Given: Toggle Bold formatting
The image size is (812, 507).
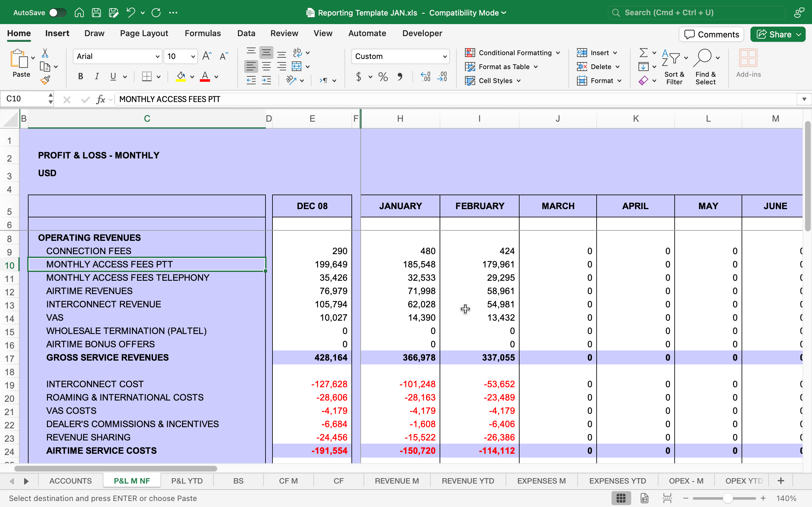Looking at the screenshot, I should click(x=81, y=77).
